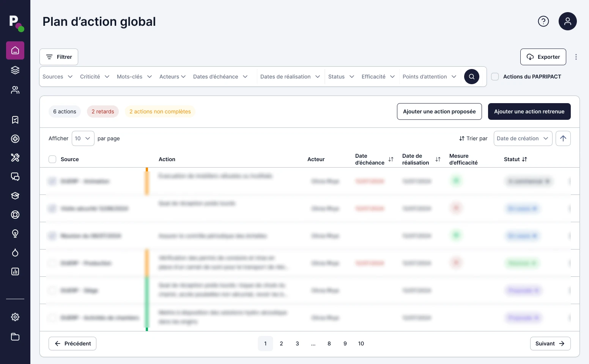This screenshot has width=589, height=364.
Task: Expand the Criticité filter dropdown
Action: tap(94, 77)
